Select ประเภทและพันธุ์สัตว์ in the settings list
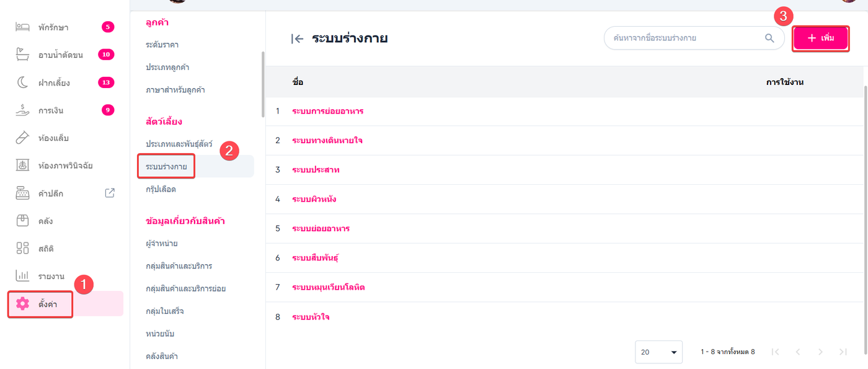 click(x=179, y=144)
